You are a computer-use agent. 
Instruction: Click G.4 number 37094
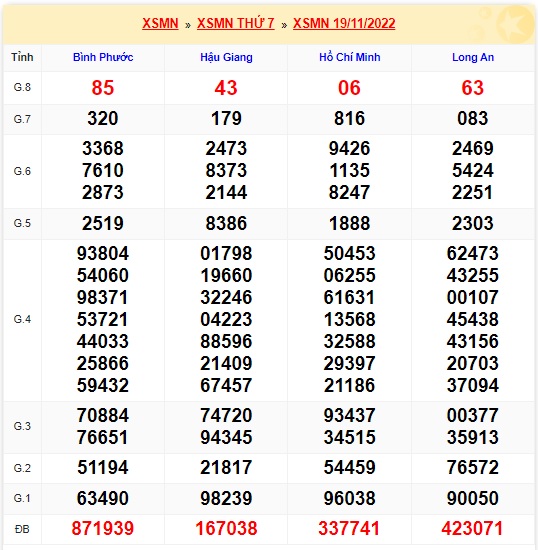click(473, 385)
